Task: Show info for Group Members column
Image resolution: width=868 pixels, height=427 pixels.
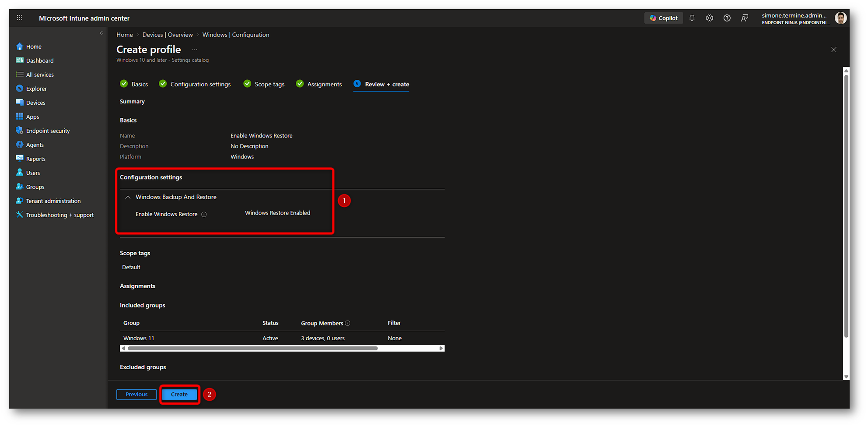Action: pyautogui.click(x=348, y=323)
